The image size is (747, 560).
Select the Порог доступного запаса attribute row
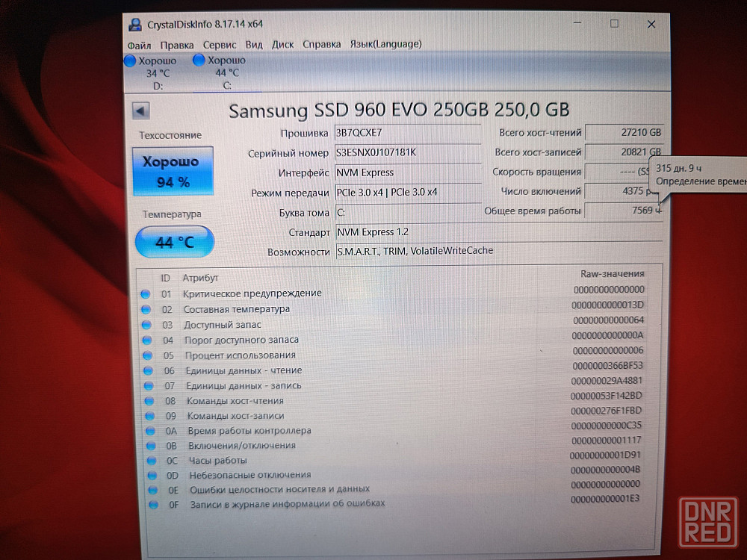394,338
